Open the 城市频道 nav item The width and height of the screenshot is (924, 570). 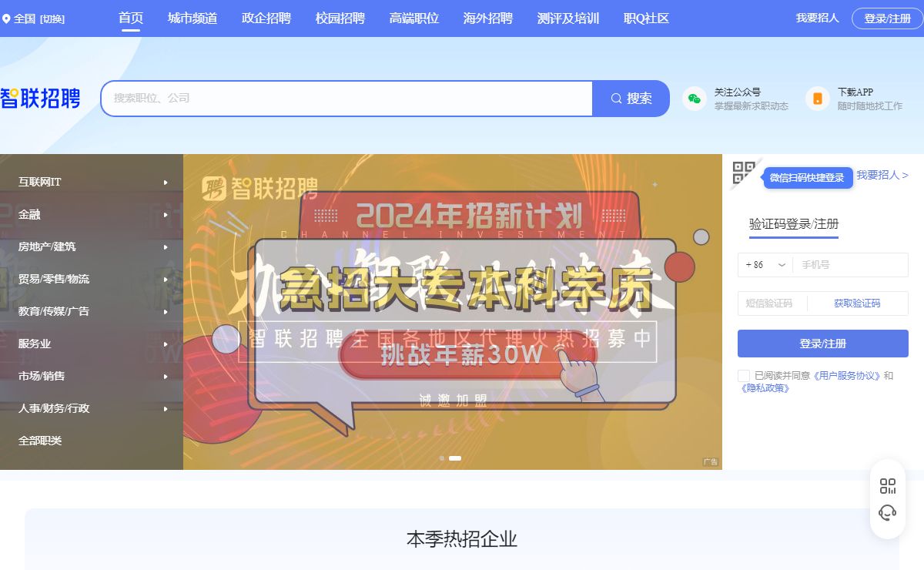click(192, 18)
